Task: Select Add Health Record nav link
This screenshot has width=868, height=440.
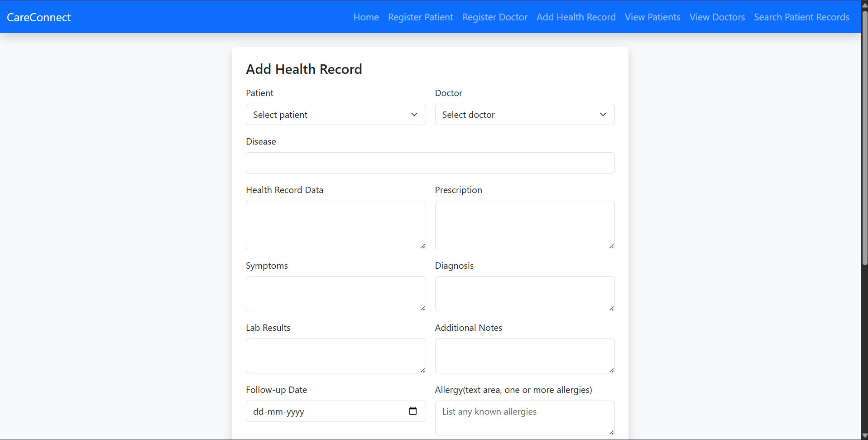Action: coord(576,17)
